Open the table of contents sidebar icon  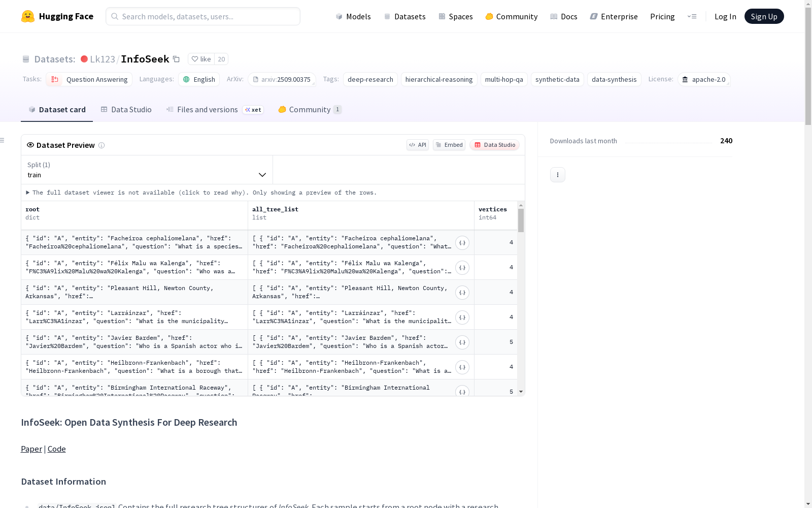tap(3, 140)
